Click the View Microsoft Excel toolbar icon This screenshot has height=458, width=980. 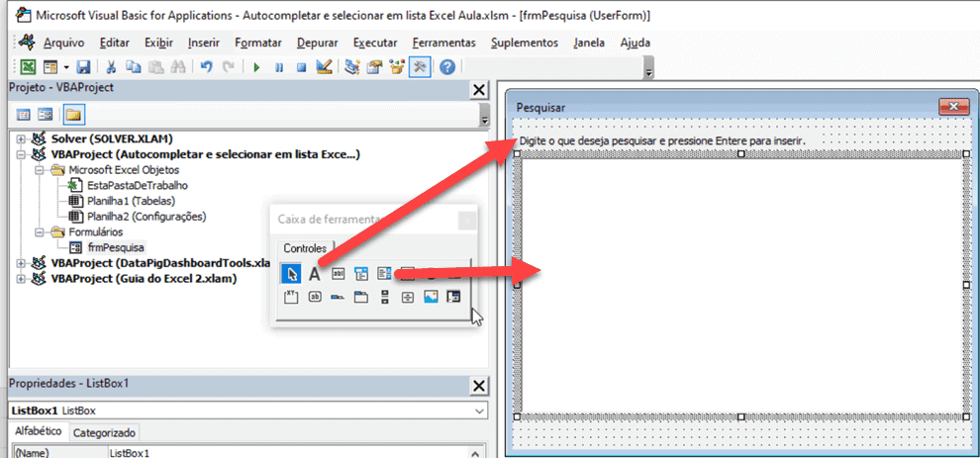click(29, 67)
